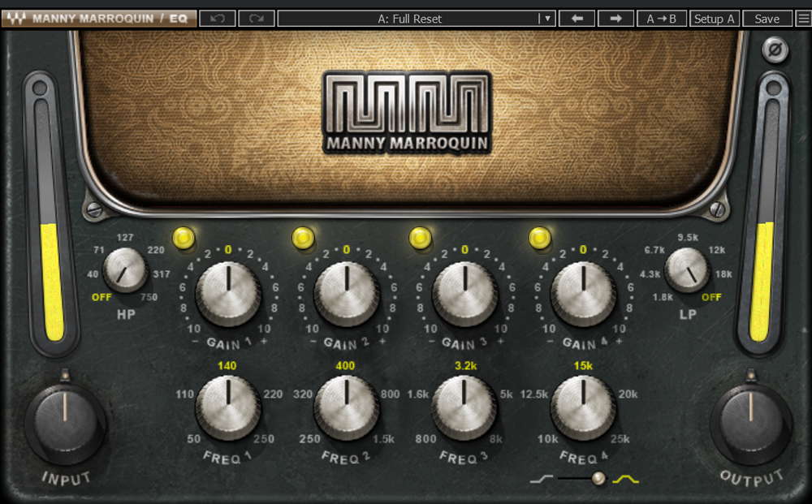Click the Output level knob

[751, 422]
